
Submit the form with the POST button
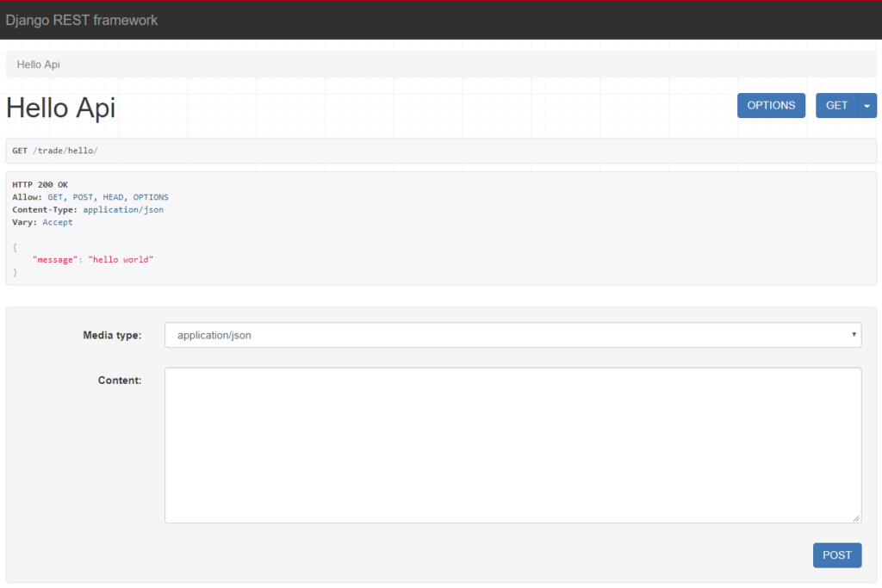coord(836,554)
